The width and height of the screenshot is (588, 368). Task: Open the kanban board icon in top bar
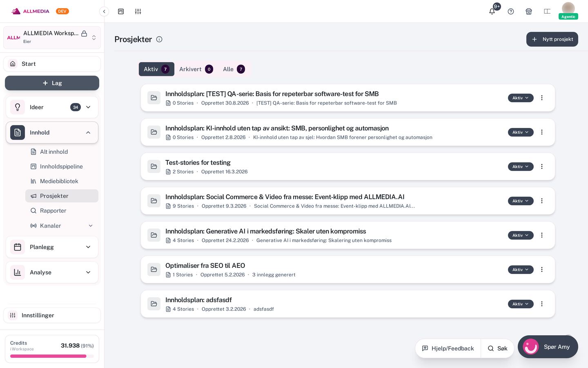pos(121,11)
